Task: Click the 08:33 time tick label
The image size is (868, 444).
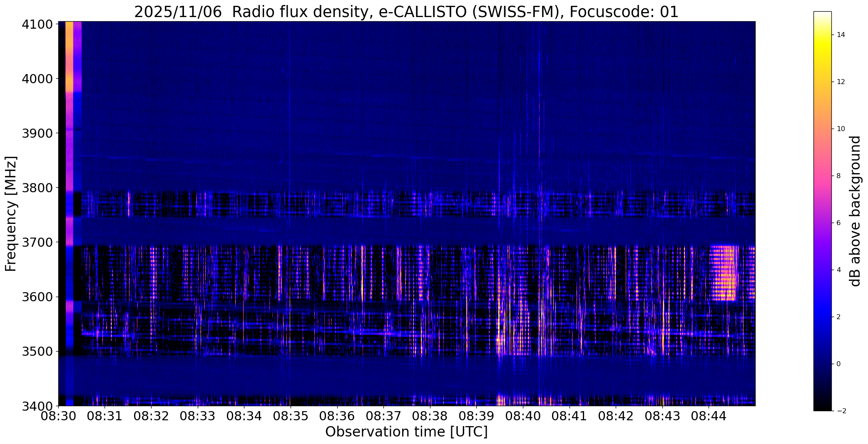Action: coord(198,416)
